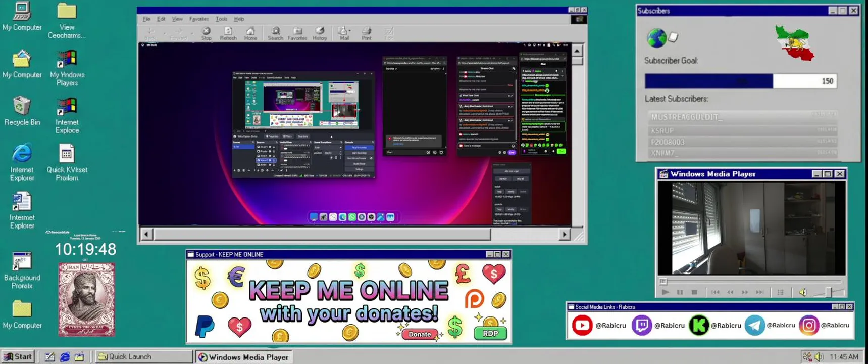The image size is (868, 364).
Task: Open the Favorites menu in menu bar
Action: [x=199, y=19]
